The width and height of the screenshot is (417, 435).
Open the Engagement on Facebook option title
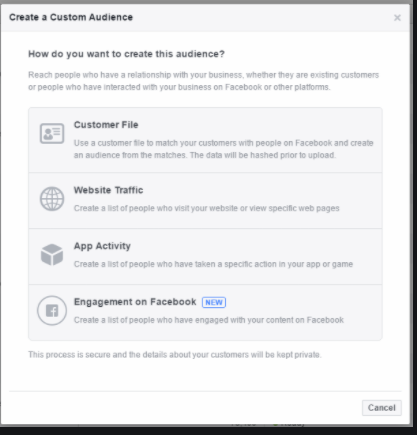(x=135, y=302)
